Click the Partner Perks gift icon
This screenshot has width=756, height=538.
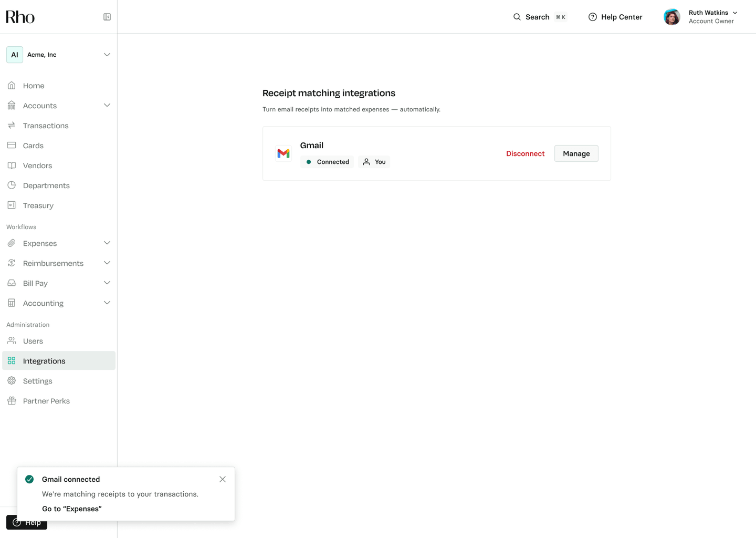[x=12, y=401]
